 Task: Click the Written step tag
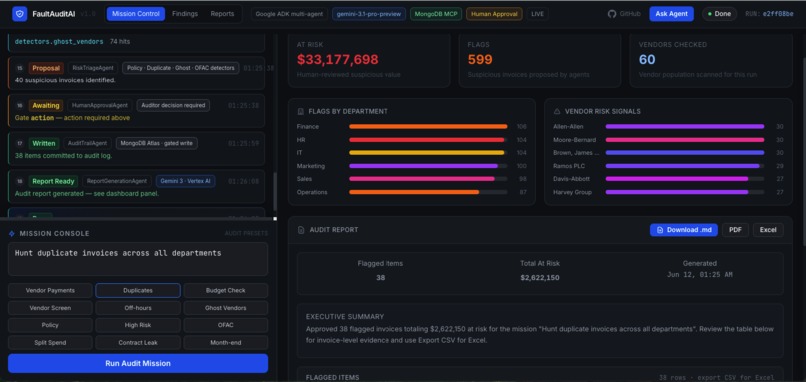44,143
